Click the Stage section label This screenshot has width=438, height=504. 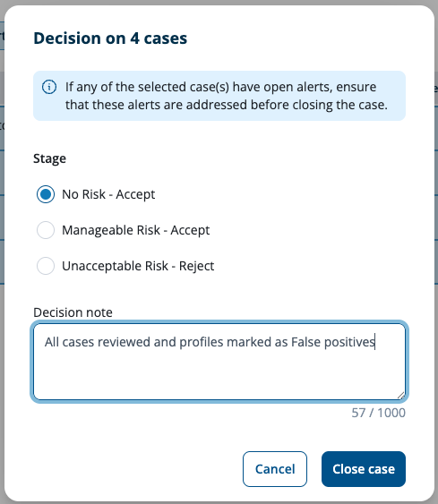click(49, 158)
